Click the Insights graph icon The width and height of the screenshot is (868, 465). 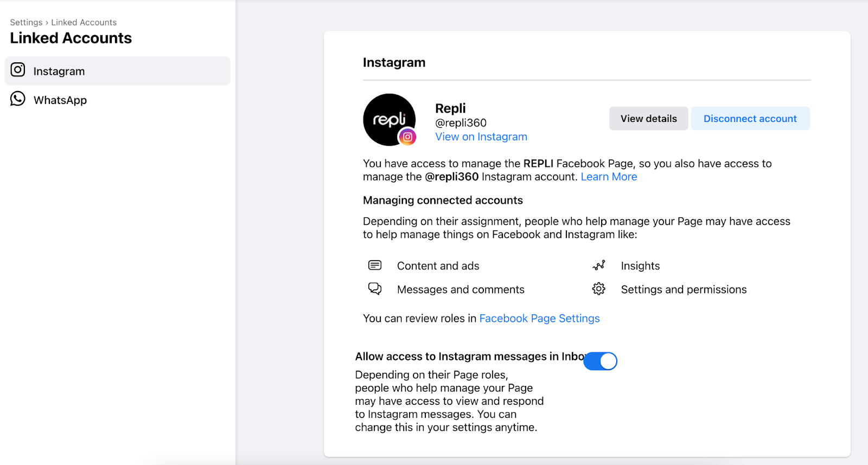click(x=599, y=265)
